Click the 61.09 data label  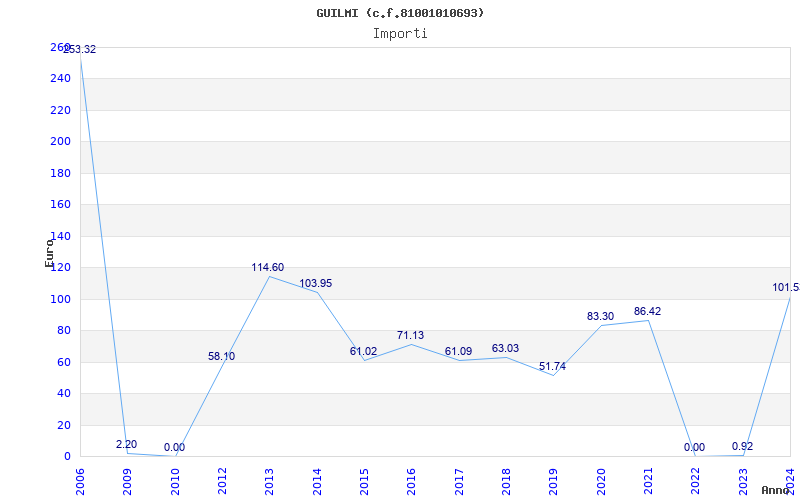[458, 352]
